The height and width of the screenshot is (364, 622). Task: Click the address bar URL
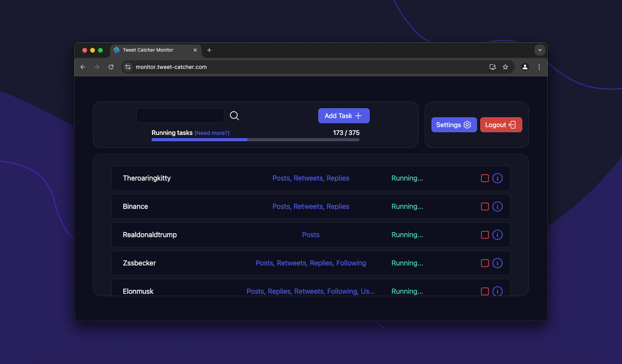pyautogui.click(x=171, y=67)
